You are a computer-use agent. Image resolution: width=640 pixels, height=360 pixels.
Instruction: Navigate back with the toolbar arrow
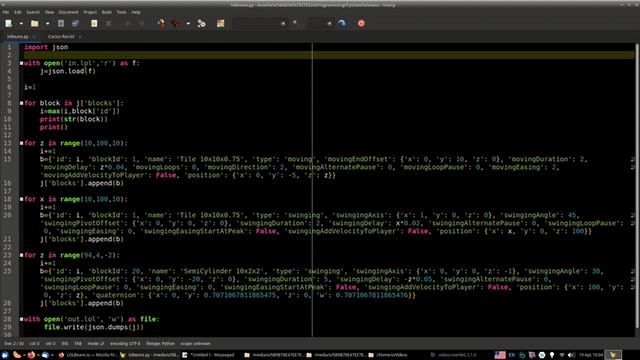click(x=128, y=24)
